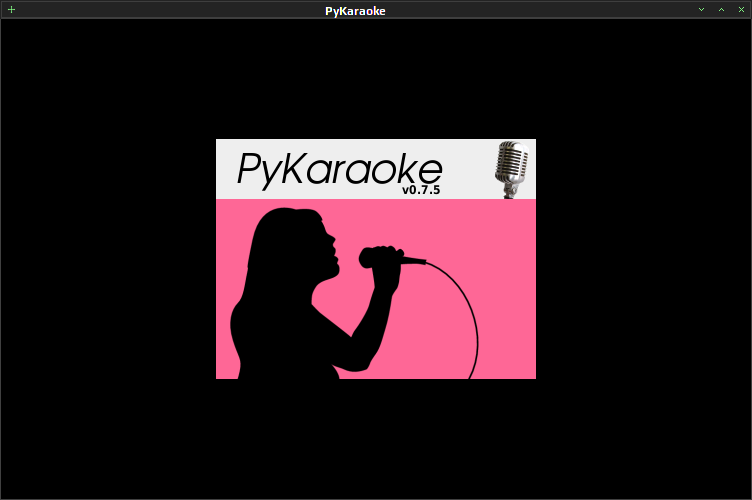Click the PyKaraoke title bar text
The width and height of the screenshot is (752, 500).
[x=355, y=11]
